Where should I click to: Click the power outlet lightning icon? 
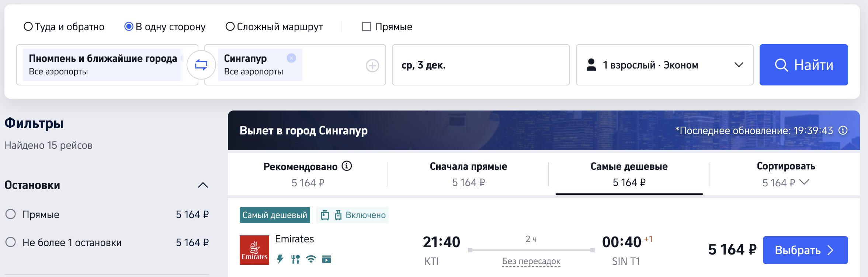pyautogui.click(x=280, y=259)
